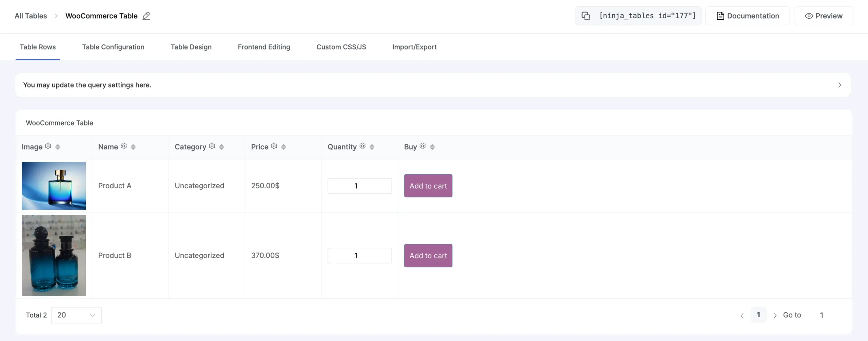Click the [ninja_tables id="177"] shortcode text

tap(648, 16)
